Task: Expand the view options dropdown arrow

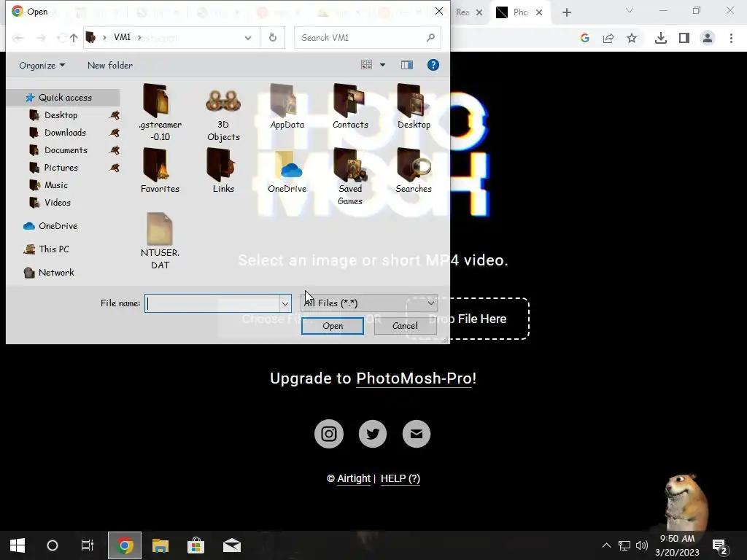Action: coord(382,65)
